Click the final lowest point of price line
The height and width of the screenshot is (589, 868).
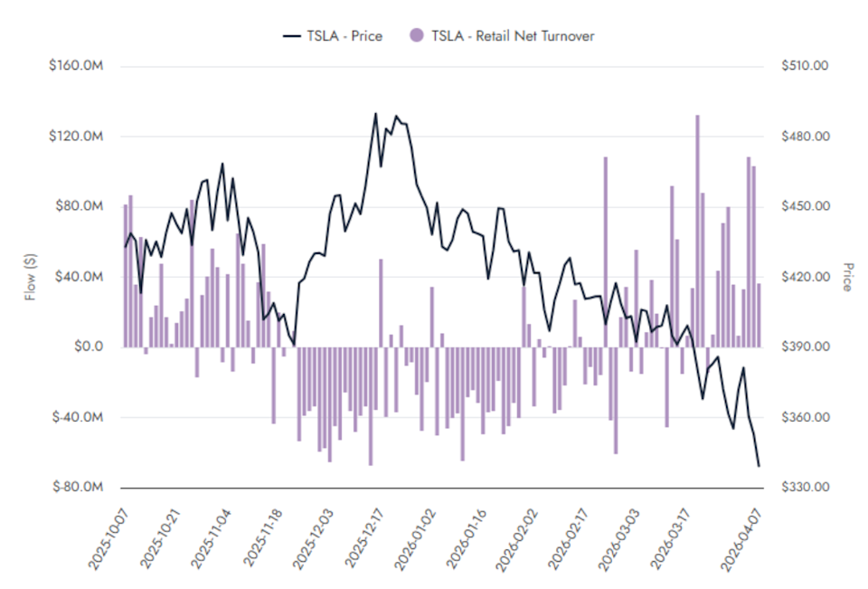coord(759,466)
